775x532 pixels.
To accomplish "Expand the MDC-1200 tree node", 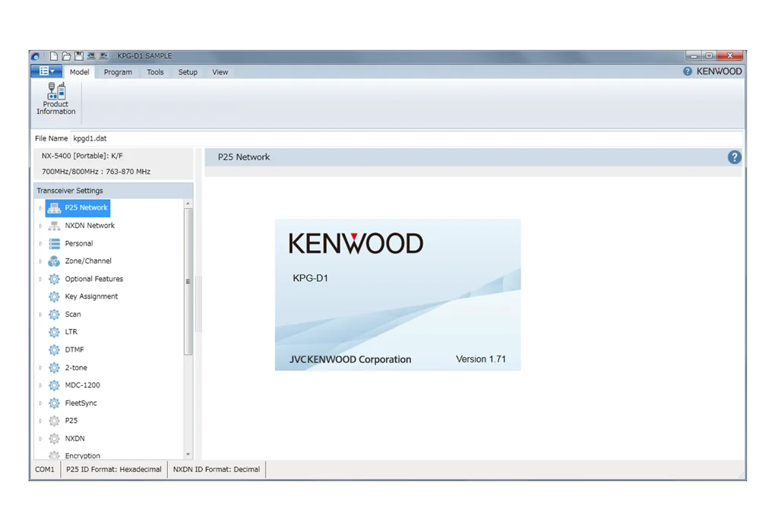I will [x=40, y=385].
